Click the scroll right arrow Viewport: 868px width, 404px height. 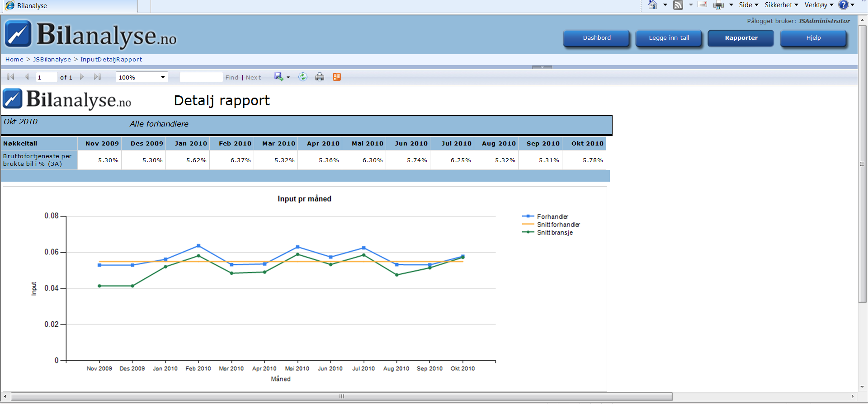point(853,396)
